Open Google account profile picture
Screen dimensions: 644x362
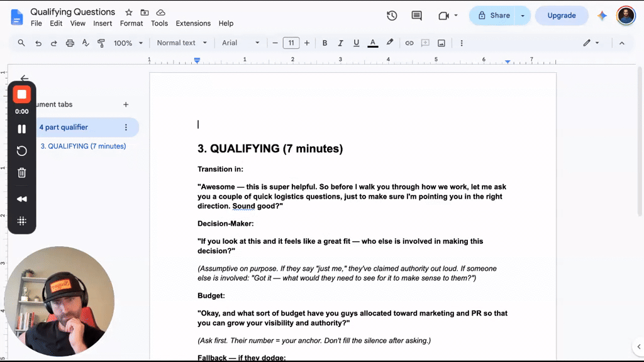626,16
